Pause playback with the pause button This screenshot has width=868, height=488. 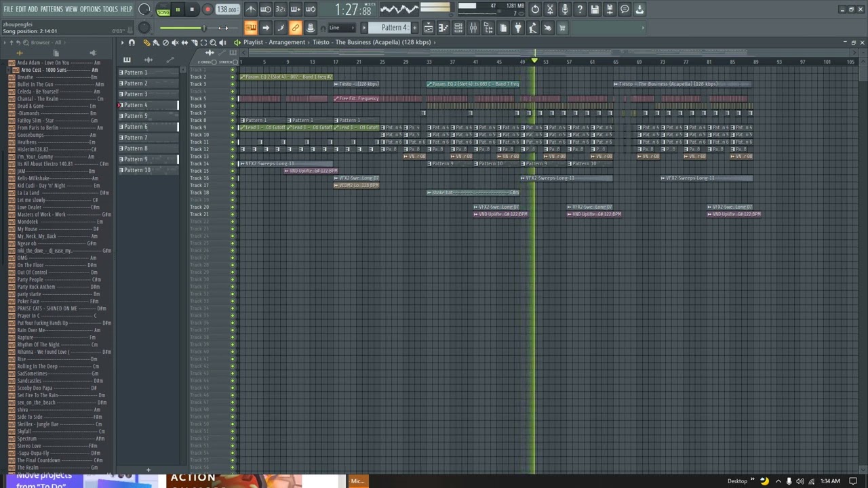(x=178, y=9)
